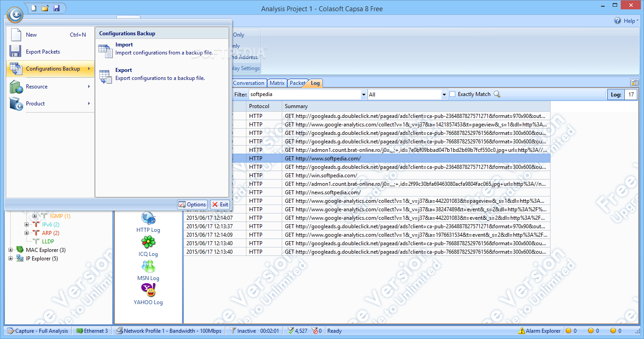Click the Ethernet 3 adapter icon
The height and width of the screenshot is (339, 644).
[x=80, y=331]
